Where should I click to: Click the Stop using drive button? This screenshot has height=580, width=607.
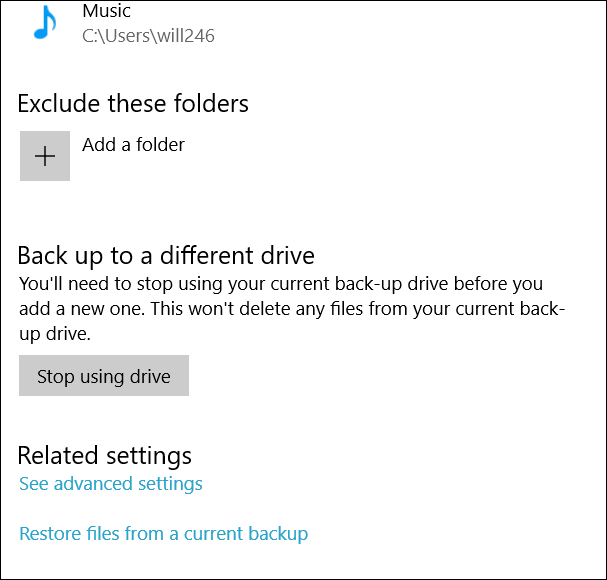(x=104, y=376)
